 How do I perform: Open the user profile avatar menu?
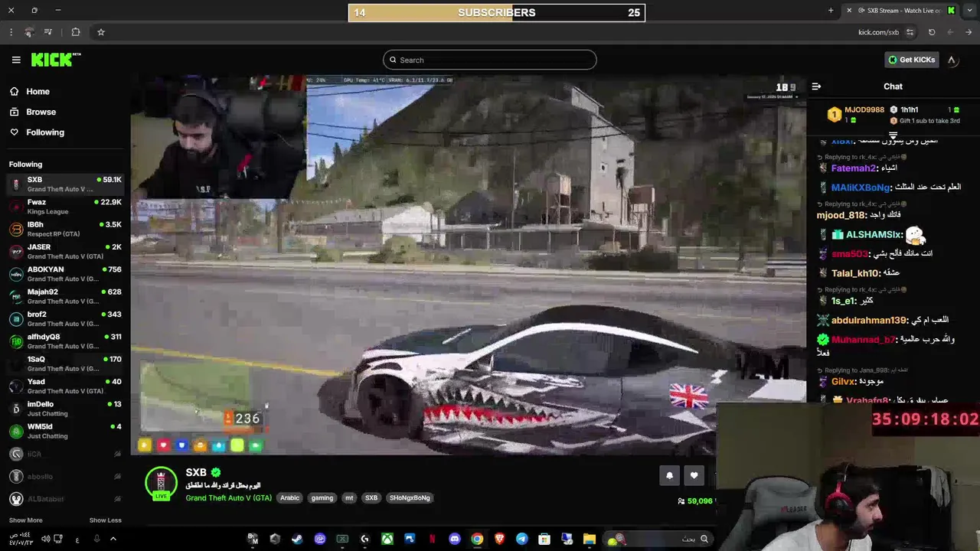[952, 60]
